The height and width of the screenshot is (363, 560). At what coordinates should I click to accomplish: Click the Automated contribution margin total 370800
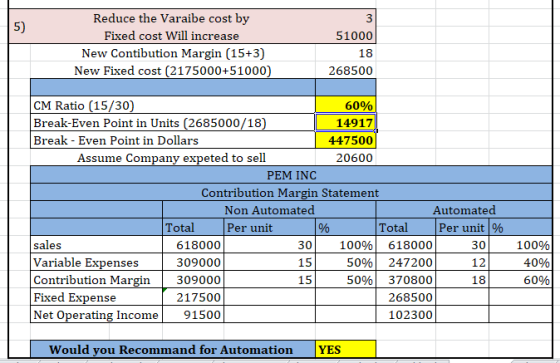pos(406,280)
